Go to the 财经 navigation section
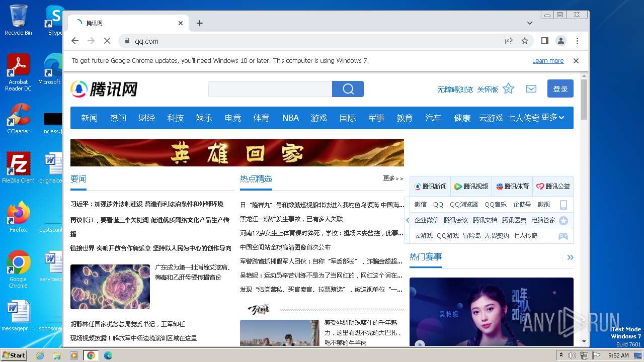The width and height of the screenshot is (644, 362). [146, 118]
